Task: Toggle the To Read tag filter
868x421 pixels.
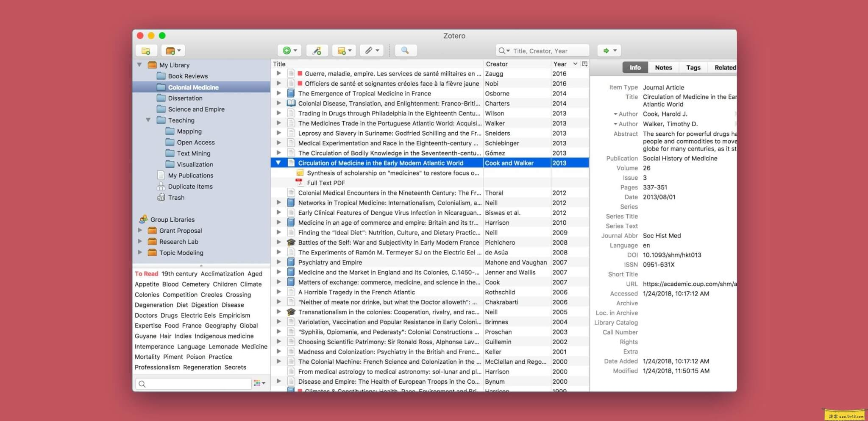Action: pos(146,273)
